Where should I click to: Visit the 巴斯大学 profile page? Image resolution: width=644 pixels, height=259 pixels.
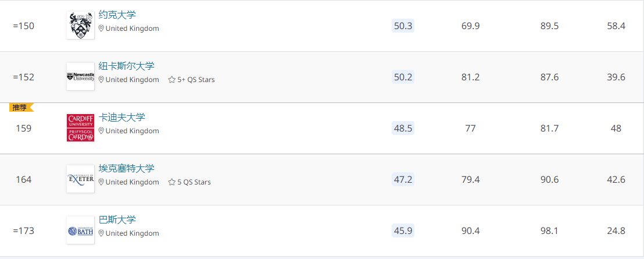[117, 220]
